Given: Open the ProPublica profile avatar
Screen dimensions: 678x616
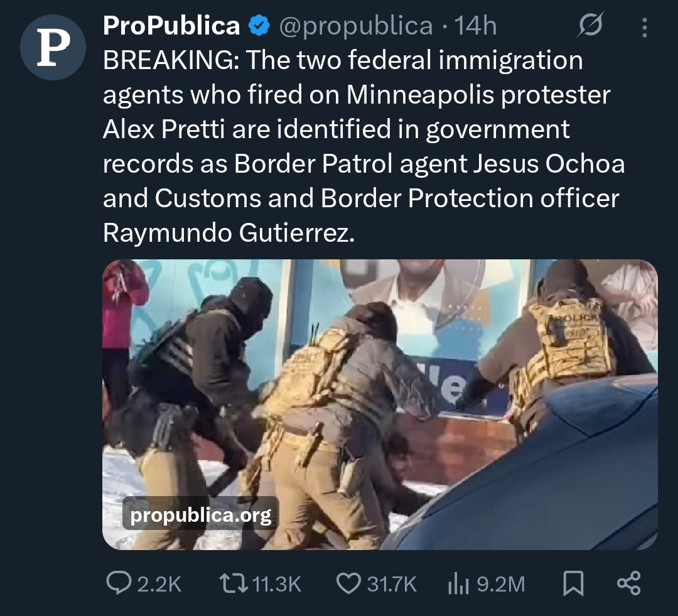Looking at the screenshot, I should pos(53,47).
